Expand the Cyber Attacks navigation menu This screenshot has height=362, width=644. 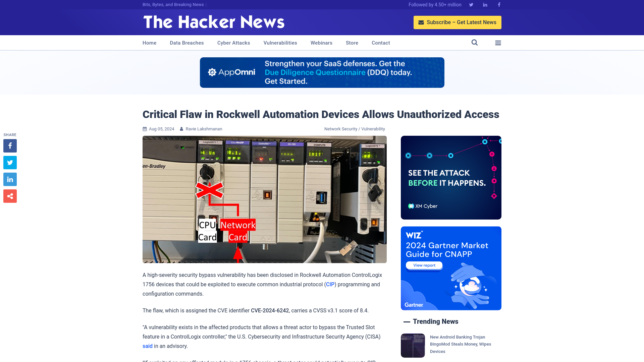(x=233, y=43)
